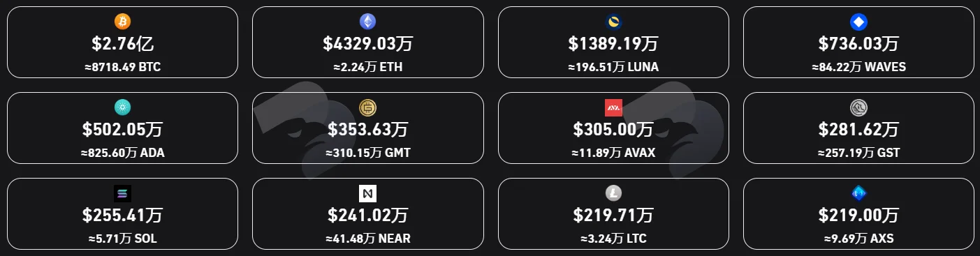
Task: Click the gold GMT coin icon
Action: pyautogui.click(x=367, y=107)
